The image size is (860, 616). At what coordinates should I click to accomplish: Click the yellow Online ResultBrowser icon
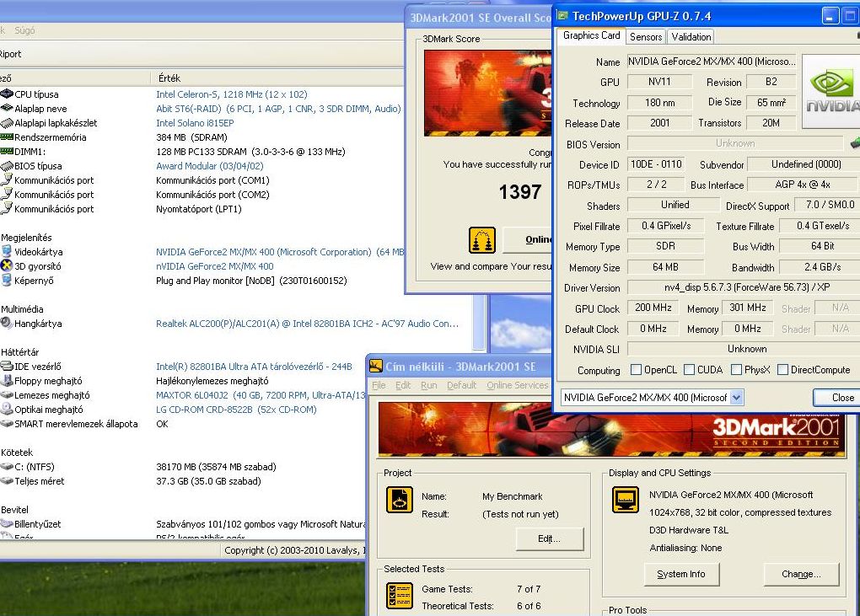pyautogui.click(x=481, y=239)
